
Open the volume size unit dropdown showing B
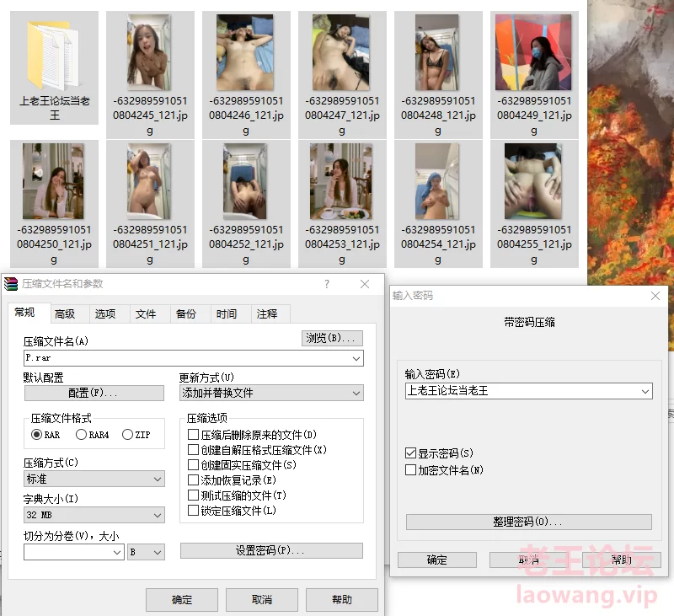click(x=146, y=552)
